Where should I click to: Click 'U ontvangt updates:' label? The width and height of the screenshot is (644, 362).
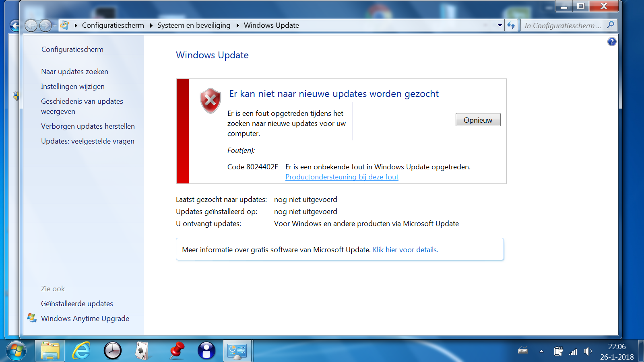tap(208, 224)
